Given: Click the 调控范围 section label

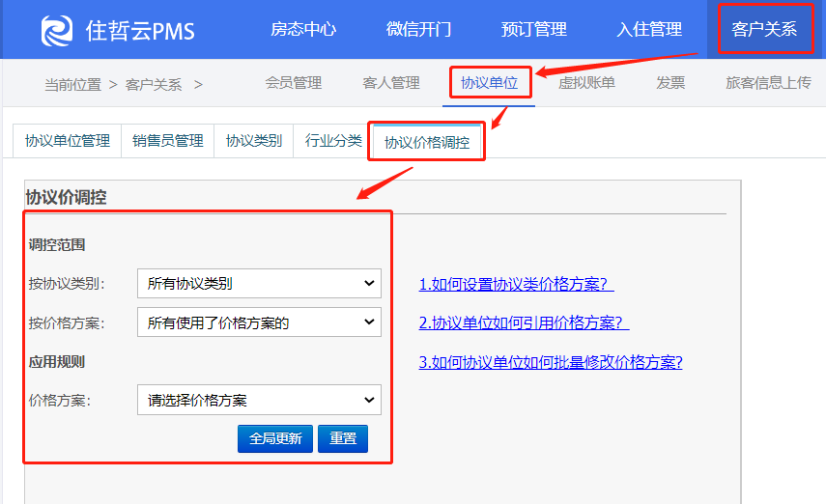Looking at the screenshot, I should pos(57,245).
